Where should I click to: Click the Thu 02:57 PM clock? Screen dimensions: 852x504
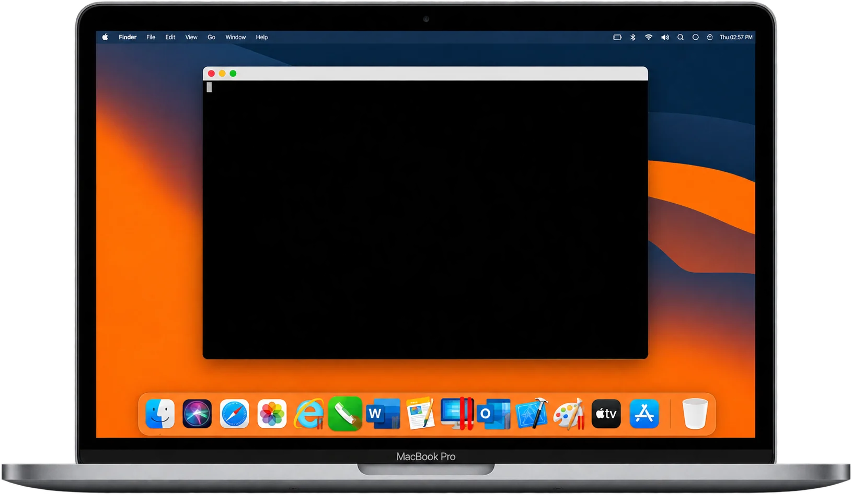pyautogui.click(x=736, y=37)
